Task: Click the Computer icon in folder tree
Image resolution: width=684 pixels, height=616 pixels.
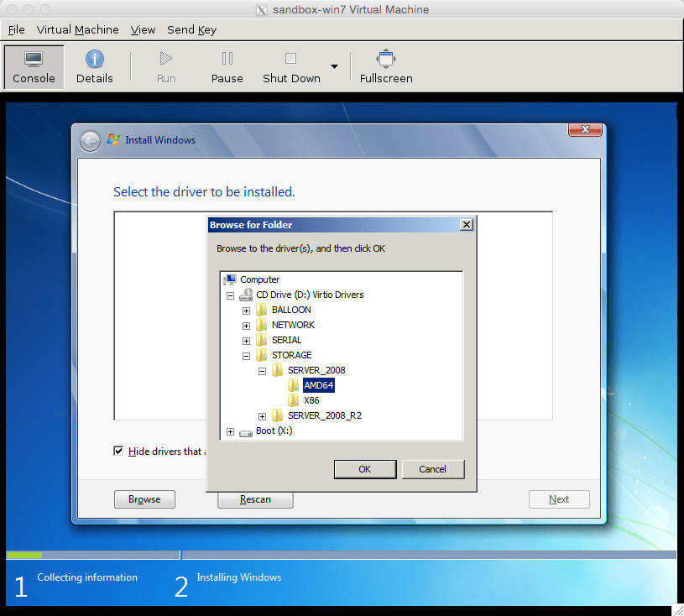Action: (229, 279)
